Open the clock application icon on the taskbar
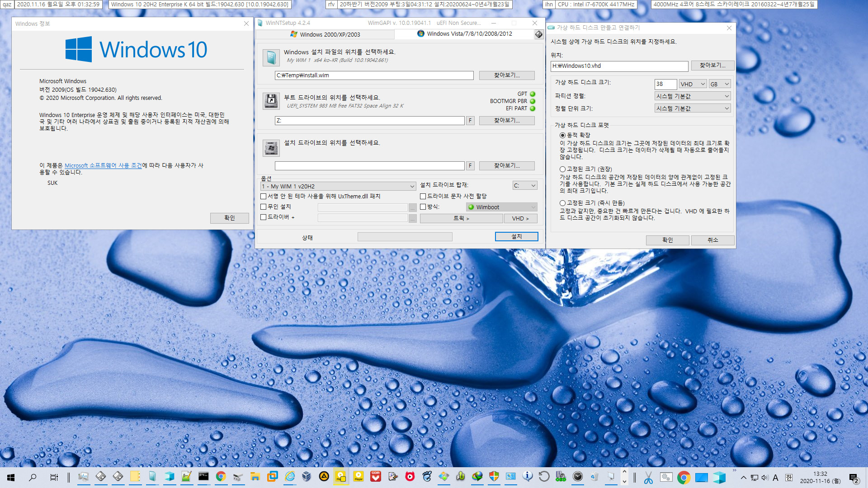 coord(578,476)
